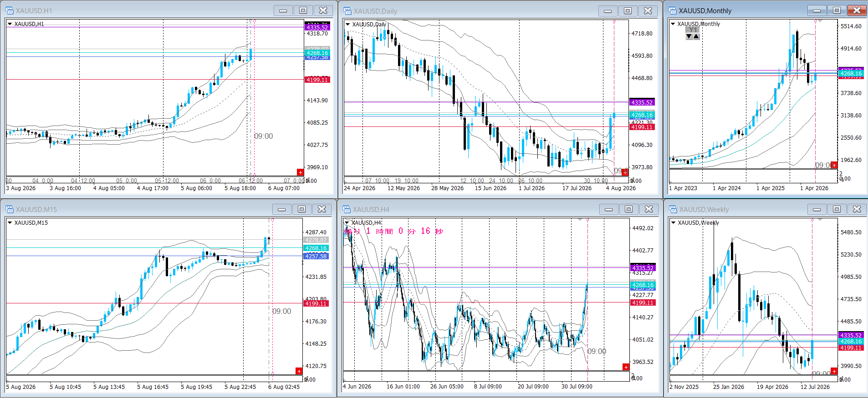
Task: Click the red plus icon in Monthly chart
Action: point(834,165)
